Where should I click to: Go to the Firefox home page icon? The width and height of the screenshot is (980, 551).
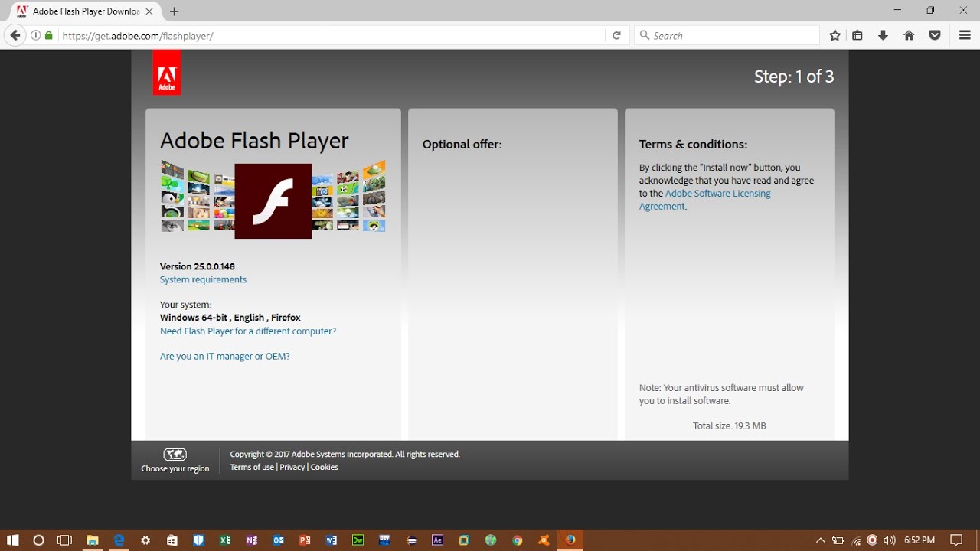(x=909, y=35)
